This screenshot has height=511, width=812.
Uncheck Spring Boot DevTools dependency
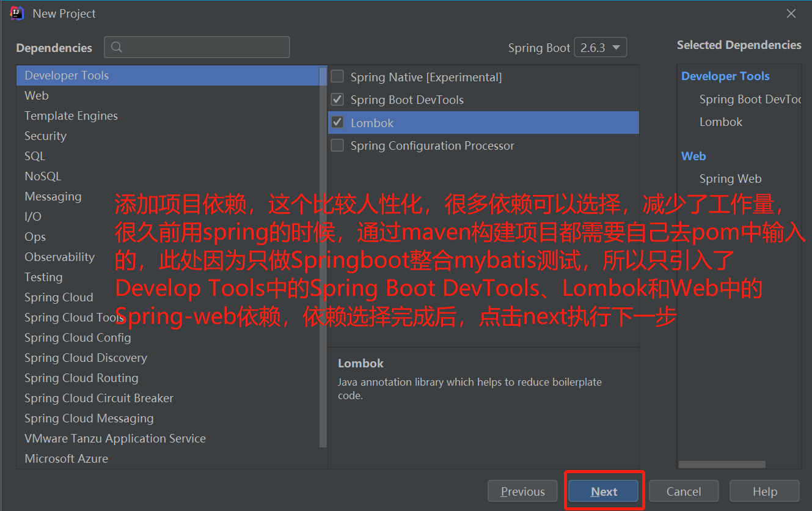pos(337,99)
